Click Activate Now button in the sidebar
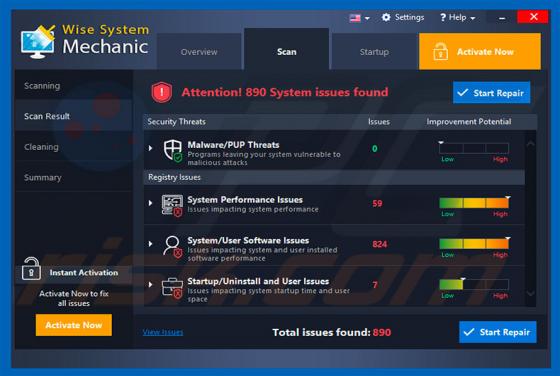The width and height of the screenshot is (560, 376). click(x=74, y=325)
